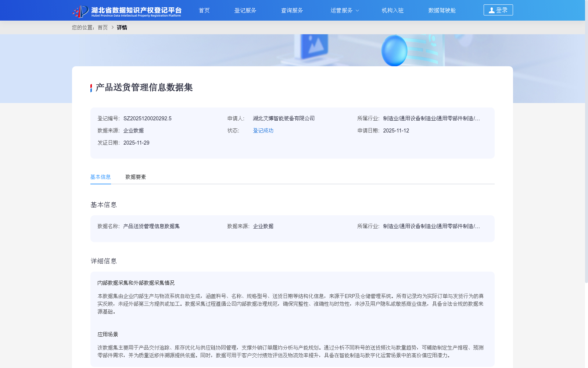Open the 运营服务 menu item
588x368 pixels.
point(341,10)
